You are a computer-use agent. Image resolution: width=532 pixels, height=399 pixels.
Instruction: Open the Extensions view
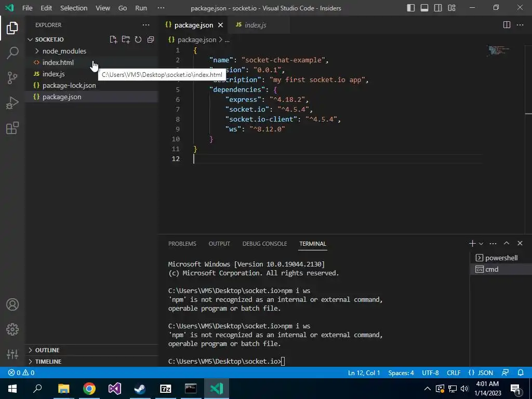tap(12, 128)
